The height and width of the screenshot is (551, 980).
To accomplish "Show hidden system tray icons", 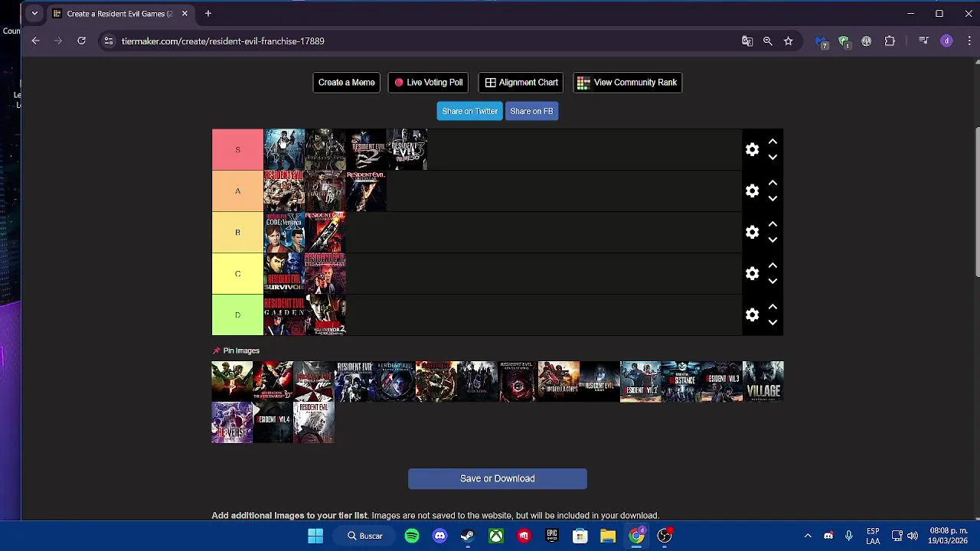I will [807, 536].
